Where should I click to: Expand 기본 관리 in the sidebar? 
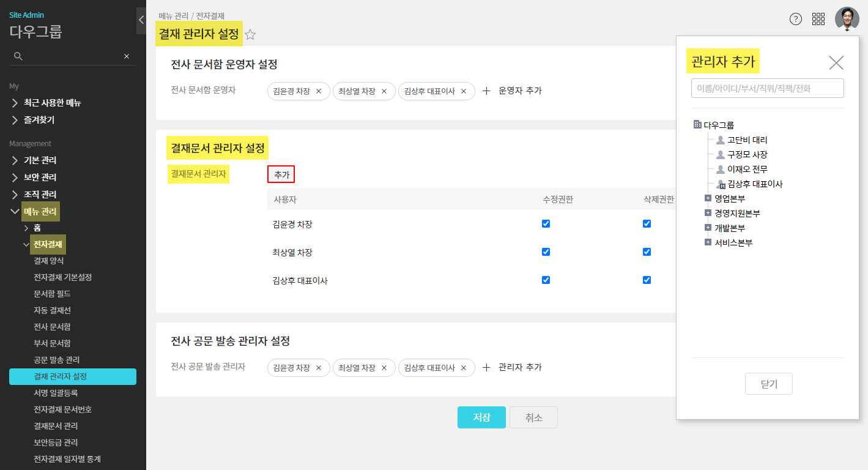pyautogui.click(x=40, y=160)
